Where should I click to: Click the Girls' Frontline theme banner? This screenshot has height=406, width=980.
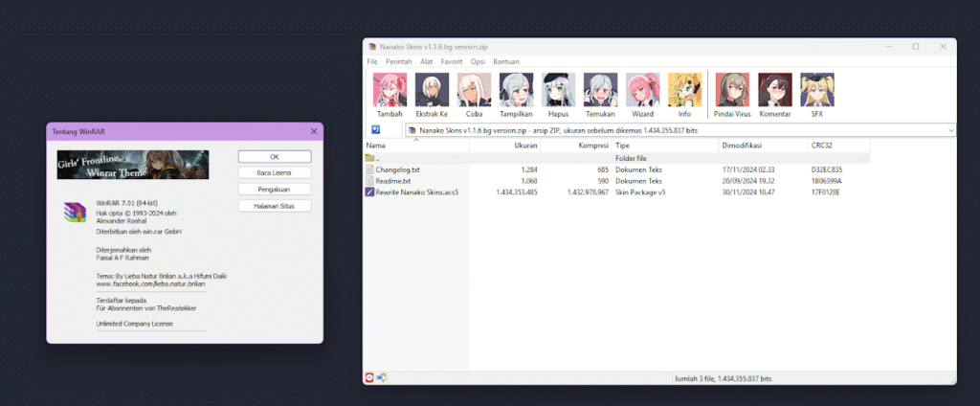tap(133, 165)
